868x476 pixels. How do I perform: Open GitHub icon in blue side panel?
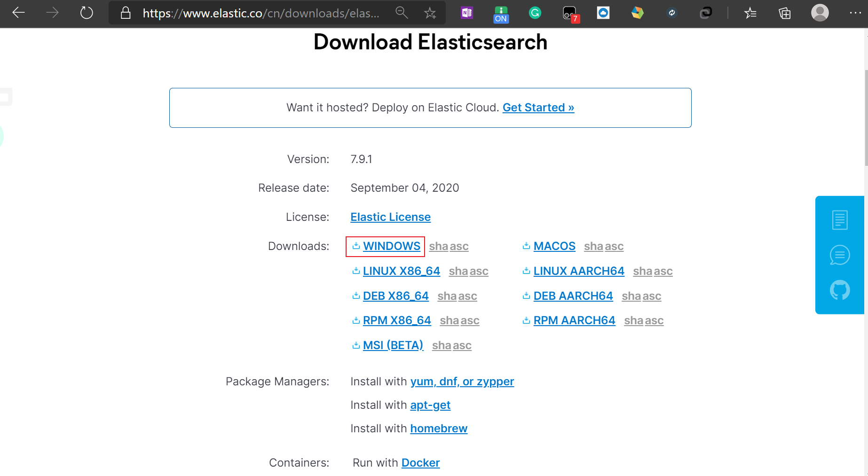[840, 290]
